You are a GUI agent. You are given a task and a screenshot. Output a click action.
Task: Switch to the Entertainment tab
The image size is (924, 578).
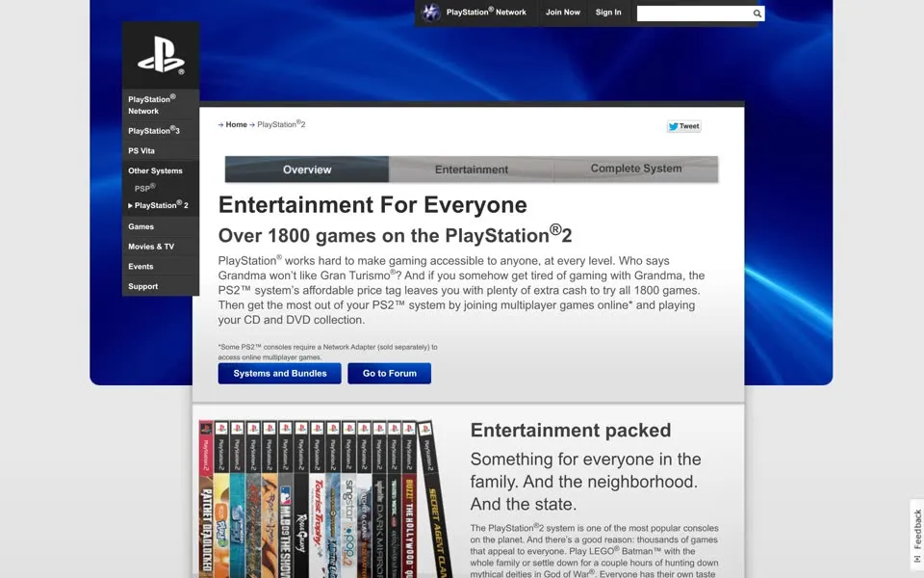[x=472, y=170]
